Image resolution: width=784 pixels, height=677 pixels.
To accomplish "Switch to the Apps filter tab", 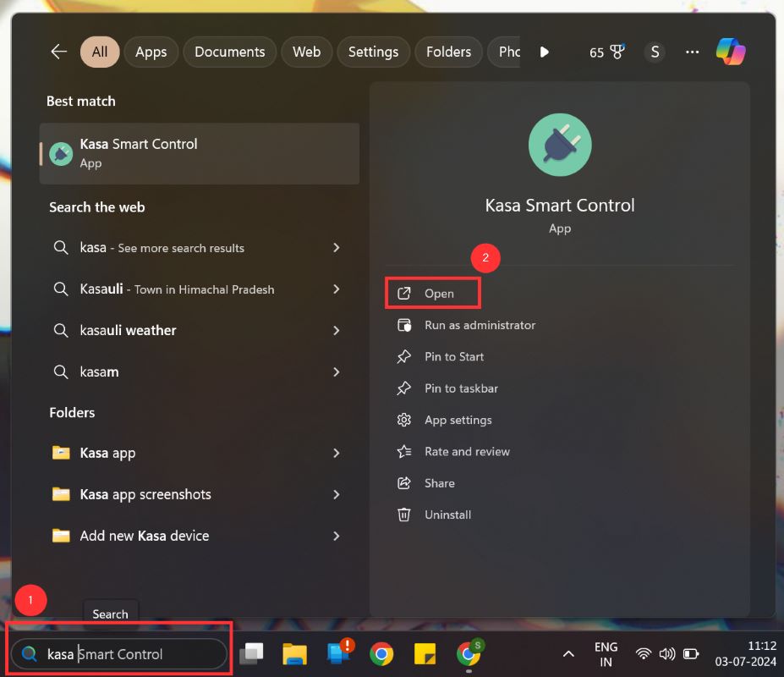I will click(151, 52).
